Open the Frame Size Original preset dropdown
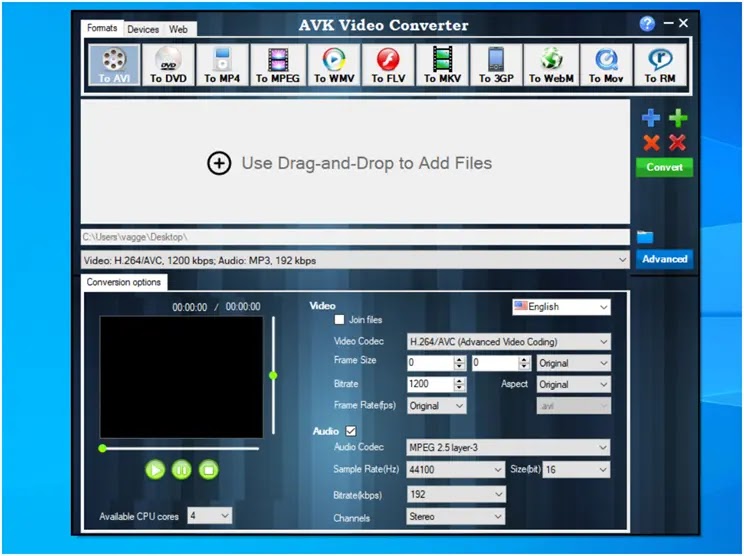 point(574,363)
